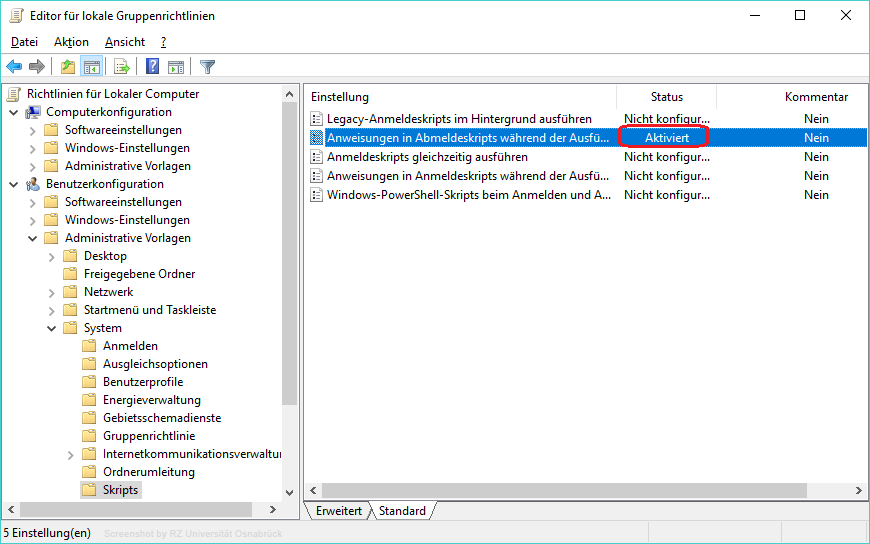
Task: Click the Filter funnel icon
Action: (x=207, y=67)
